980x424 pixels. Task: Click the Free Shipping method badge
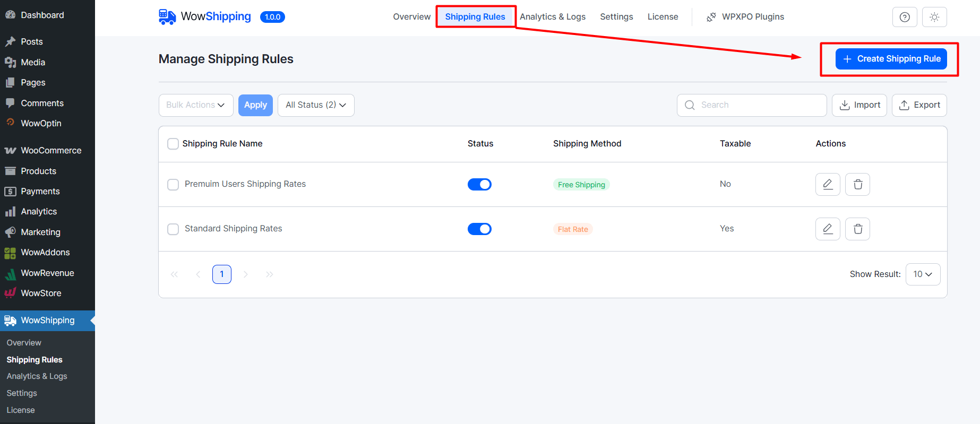[581, 185]
